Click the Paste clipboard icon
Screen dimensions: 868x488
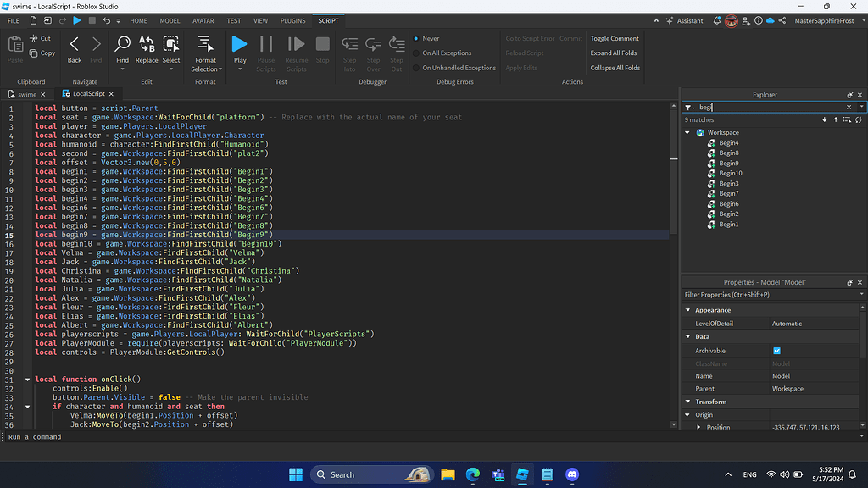pos(15,45)
